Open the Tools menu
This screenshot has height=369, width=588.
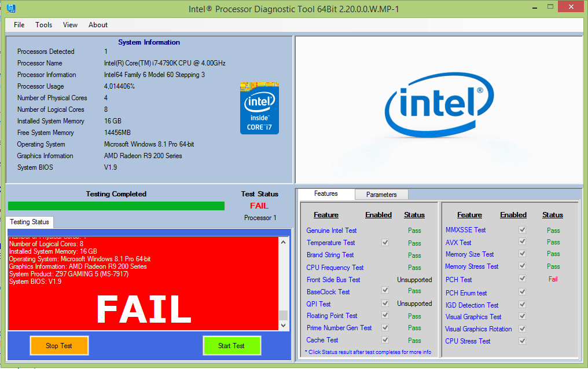tap(43, 25)
